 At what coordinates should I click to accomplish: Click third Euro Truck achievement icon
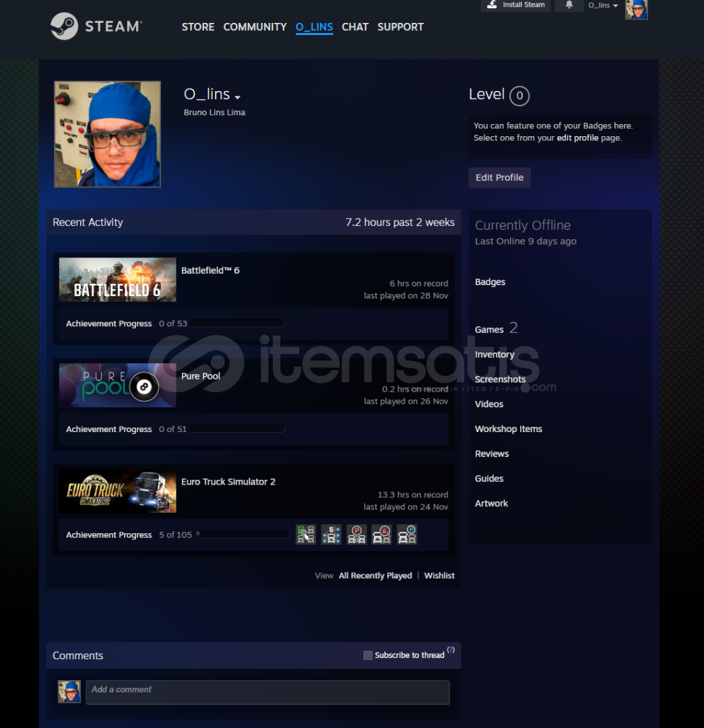(356, 535)
